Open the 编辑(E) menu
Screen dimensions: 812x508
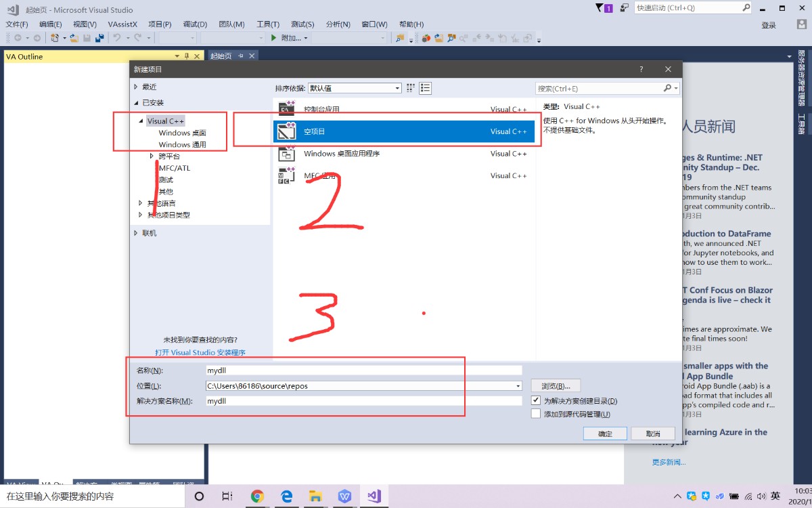pos(50,24)
